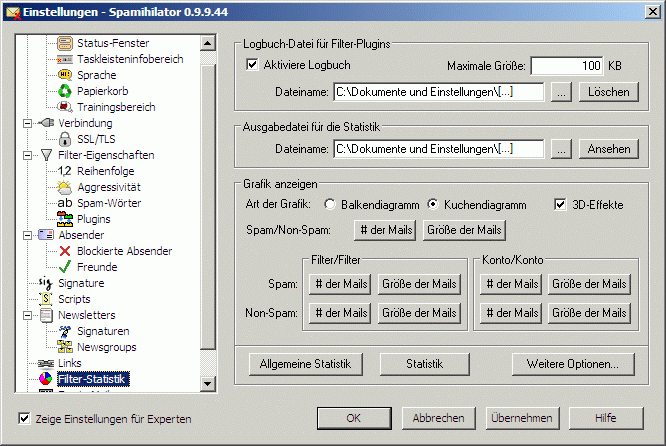The height and width of the screenshot is (446, 666).
Task: Click Allgemeine Statistik button
Action: 305,364
